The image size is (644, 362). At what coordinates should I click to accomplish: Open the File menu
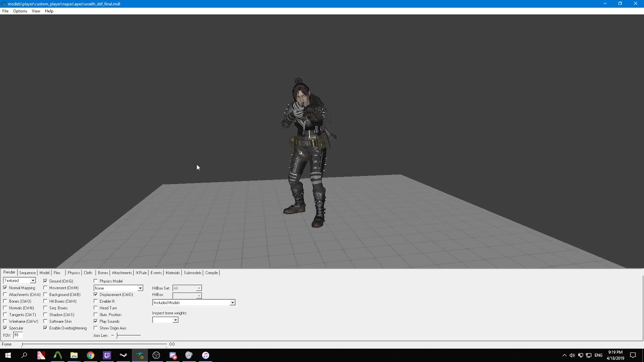pyautogui.click(x=5, y=11)
